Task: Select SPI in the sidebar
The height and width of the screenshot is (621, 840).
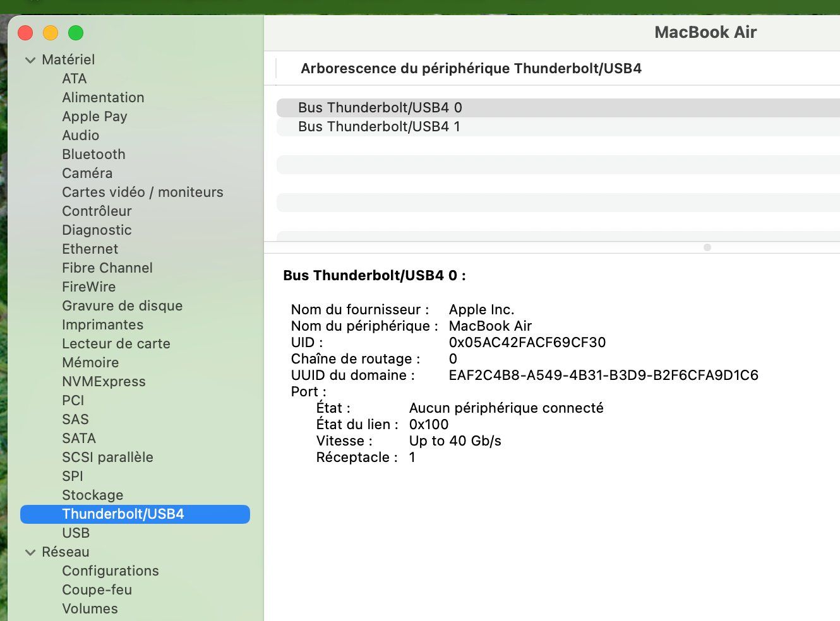Action: (x=73, y=476)
